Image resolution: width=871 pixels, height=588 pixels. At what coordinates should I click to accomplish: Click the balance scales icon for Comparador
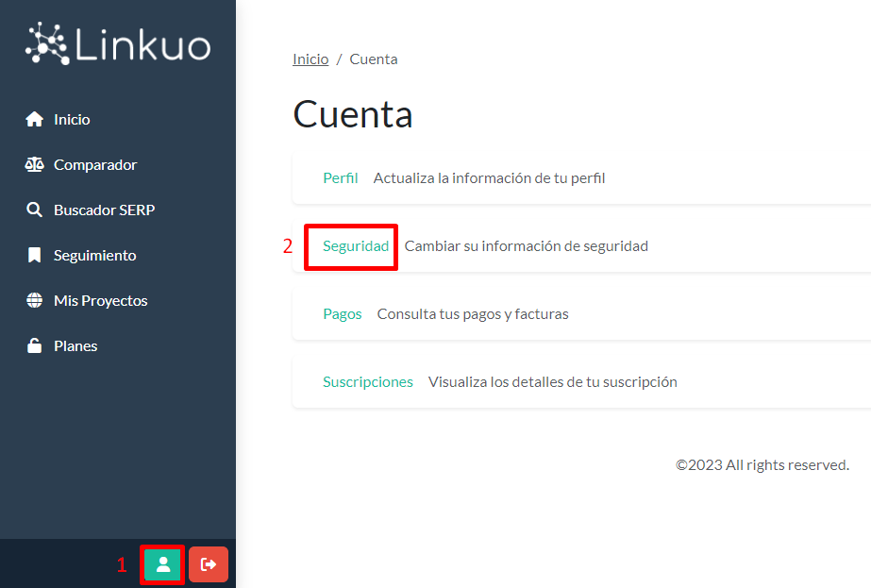[x=35, y=164]
